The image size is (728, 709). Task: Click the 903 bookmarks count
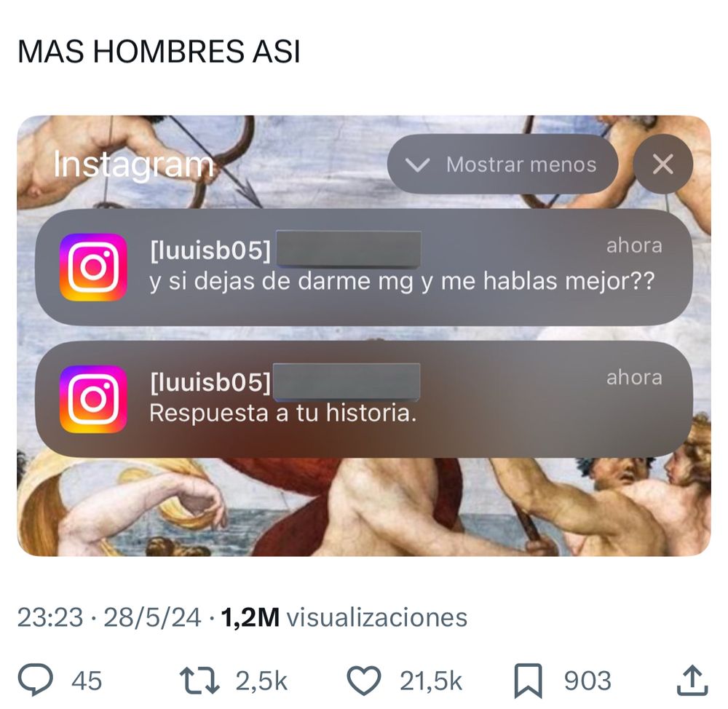click(587, 681)
